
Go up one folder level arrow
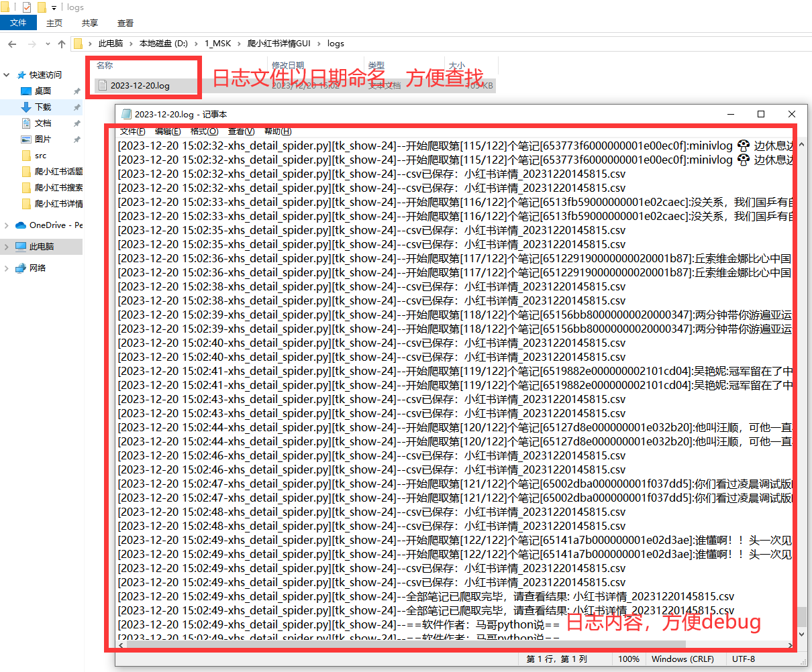coord(62,44)
